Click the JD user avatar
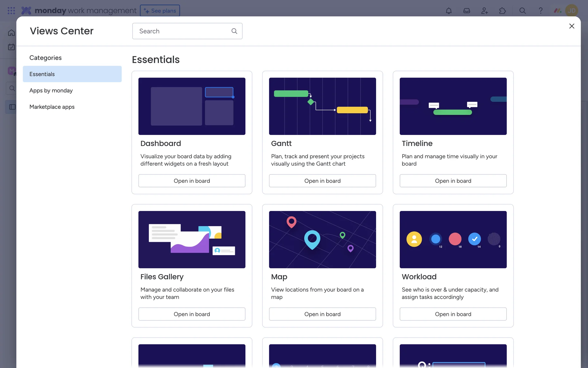 click(571, 11)
